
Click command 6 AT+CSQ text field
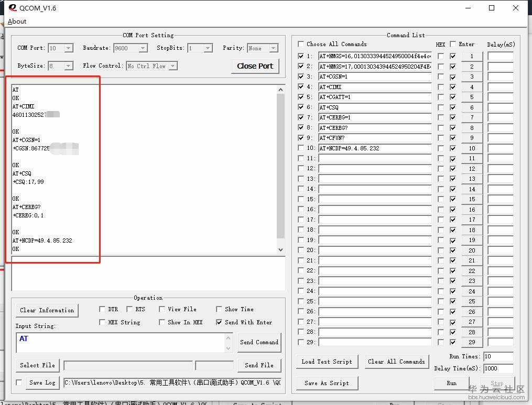click(x=375, y=107)
